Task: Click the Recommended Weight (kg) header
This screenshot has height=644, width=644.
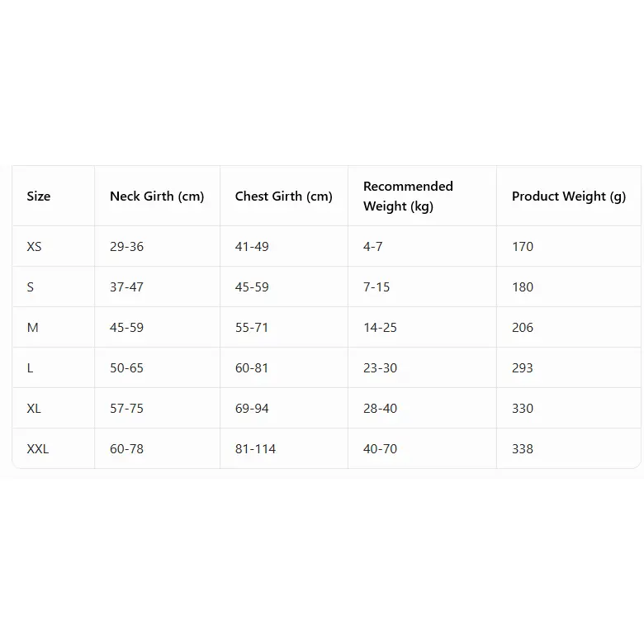Action: tap(408, 197)
